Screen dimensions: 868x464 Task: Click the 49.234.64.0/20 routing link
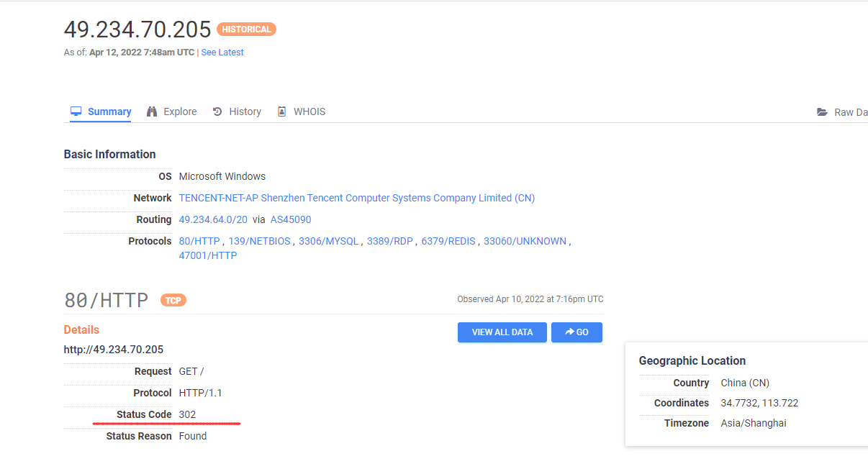pyautogui.click(x=213, y=219)
